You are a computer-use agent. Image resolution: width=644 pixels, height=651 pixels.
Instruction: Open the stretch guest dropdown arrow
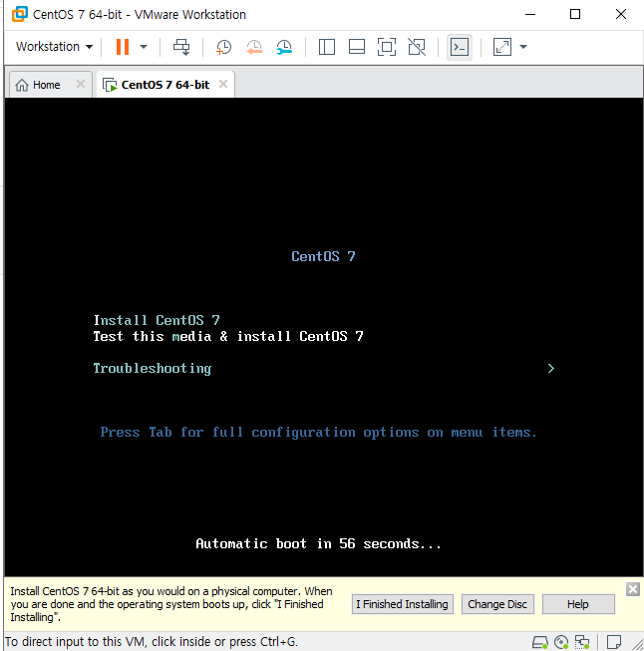click(x=523, y=47)
